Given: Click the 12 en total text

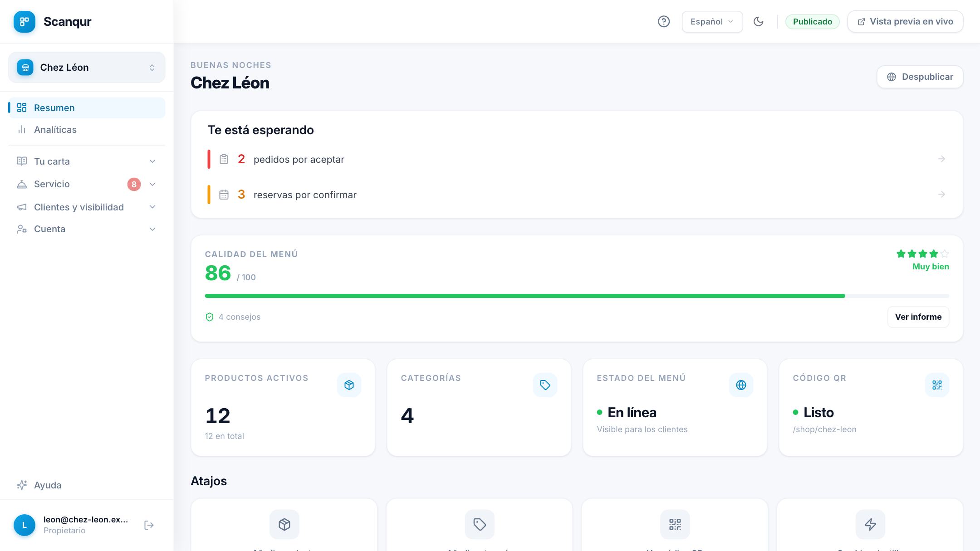Looking at the screenshot, I should pos(224,436).
